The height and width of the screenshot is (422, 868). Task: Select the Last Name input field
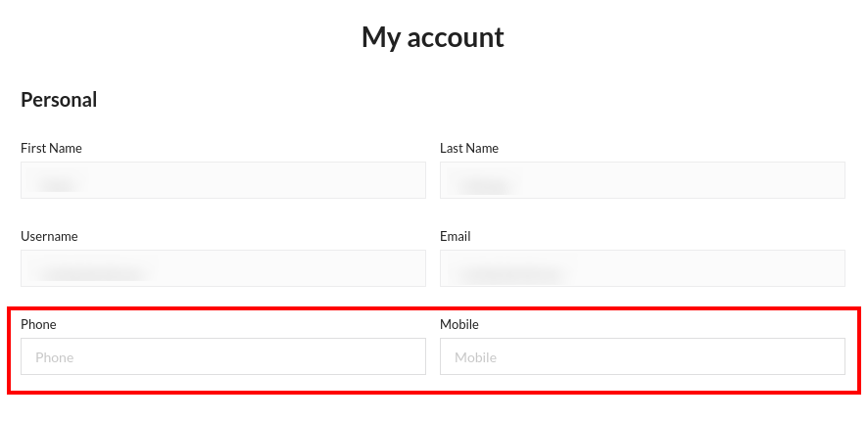[642, 180]
